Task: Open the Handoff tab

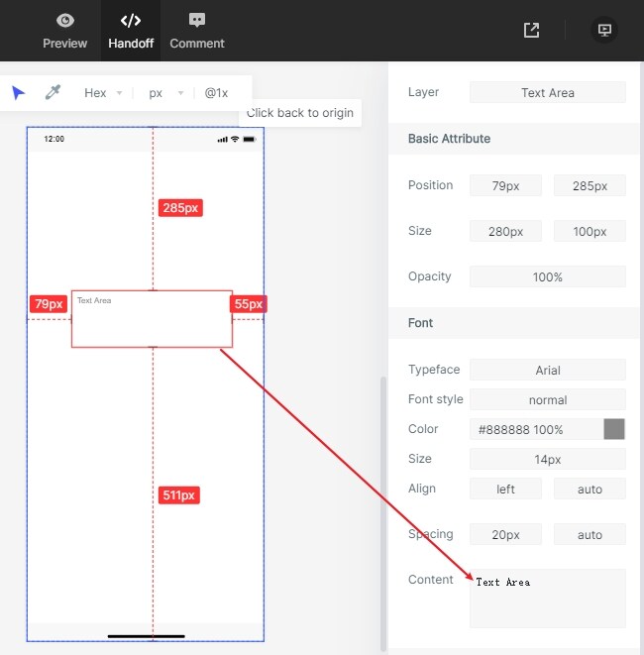Action: 131,31
